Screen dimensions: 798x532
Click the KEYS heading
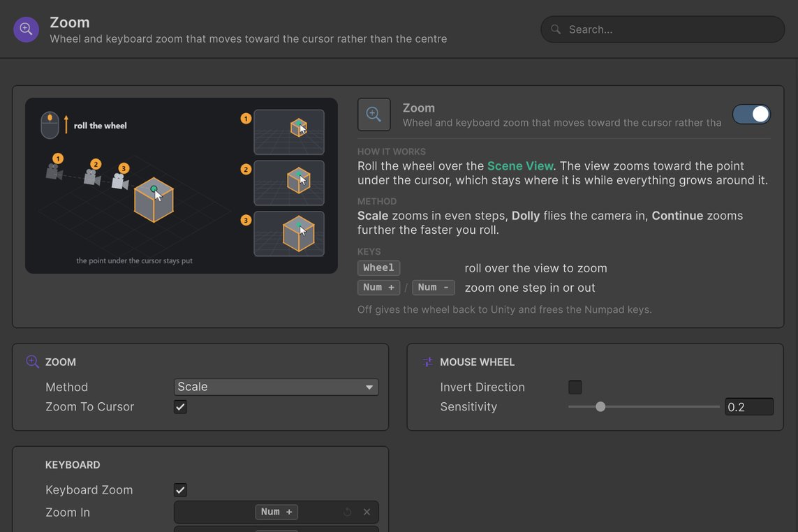(x=369, y=251)
